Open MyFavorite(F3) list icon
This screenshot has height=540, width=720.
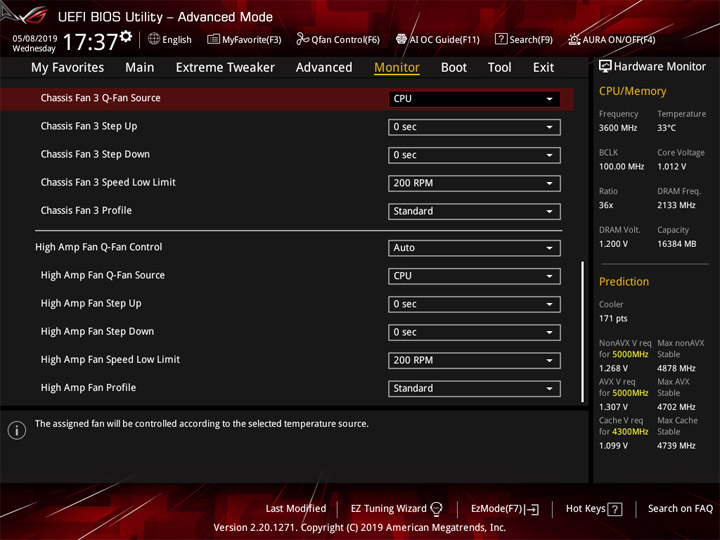213,39
